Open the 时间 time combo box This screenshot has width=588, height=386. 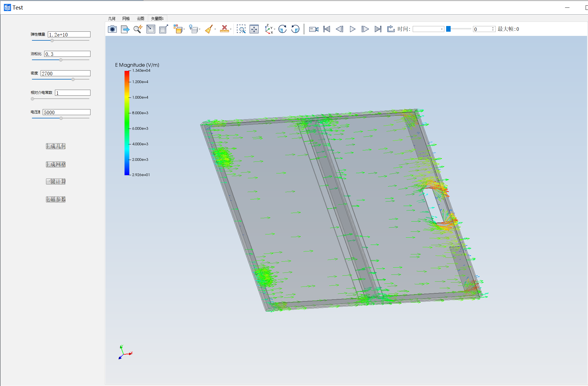coord(428,29)
